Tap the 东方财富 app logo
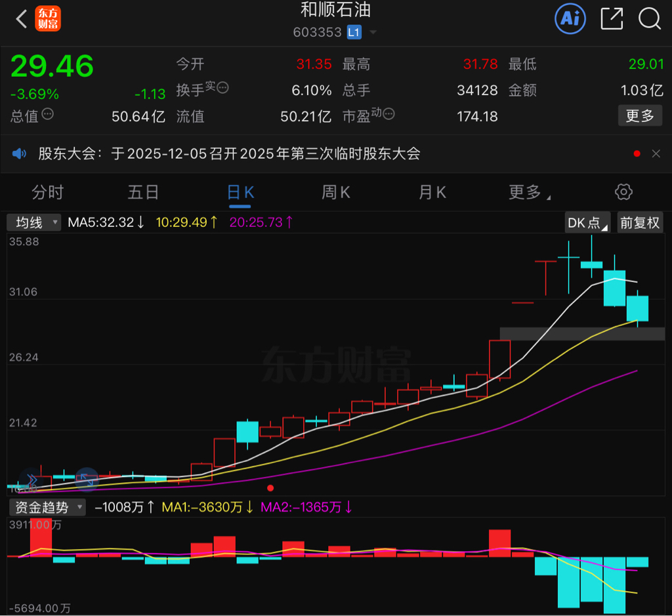 [x=47, y=19]
